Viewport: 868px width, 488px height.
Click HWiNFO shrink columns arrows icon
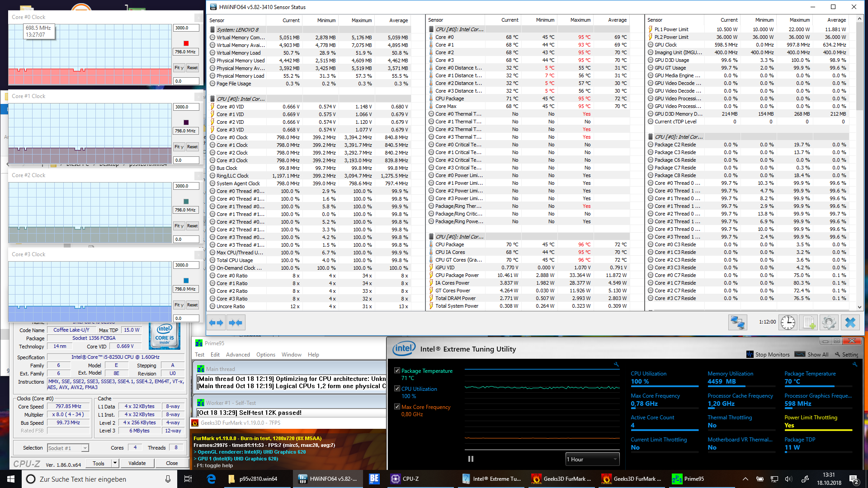(x=236, y=323)
